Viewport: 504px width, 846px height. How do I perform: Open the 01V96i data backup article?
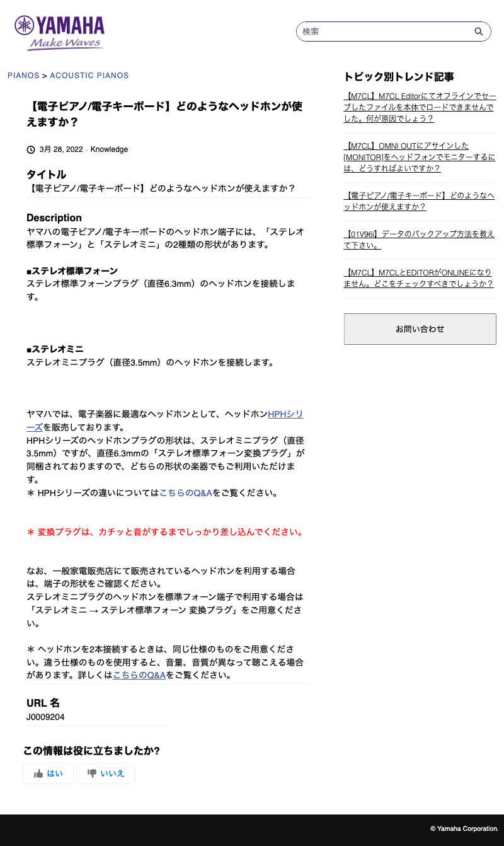(x=420, y=240)
